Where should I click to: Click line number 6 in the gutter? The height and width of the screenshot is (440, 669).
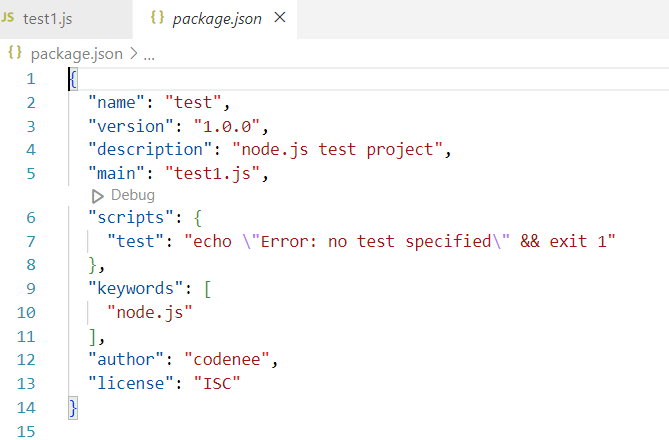point(31,218)
